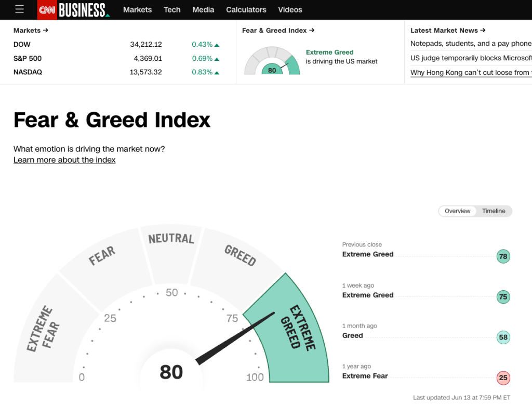Click Learn more about the index link

(64, 160)
